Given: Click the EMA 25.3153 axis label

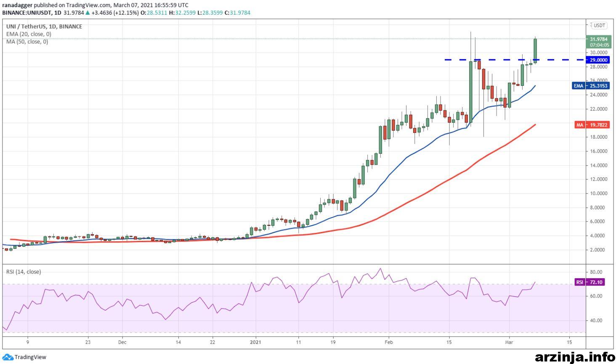Looking at the screenshot, I should 591,86.
